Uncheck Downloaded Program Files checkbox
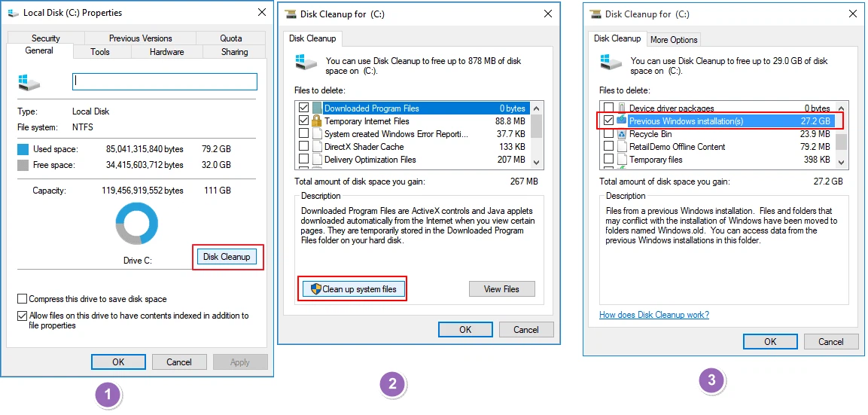 click(x=304, y=108)
